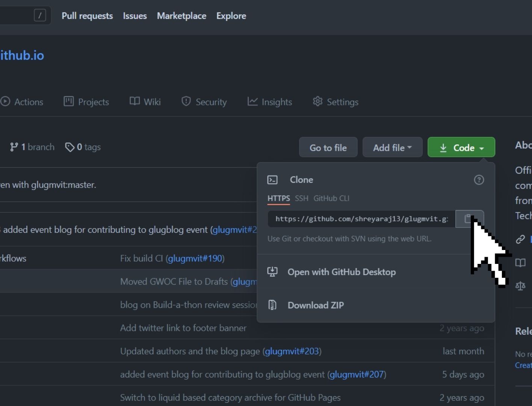Copy the HTTPS clone URL to clipboard
This screenshot has height=406, width=532.
469,219
